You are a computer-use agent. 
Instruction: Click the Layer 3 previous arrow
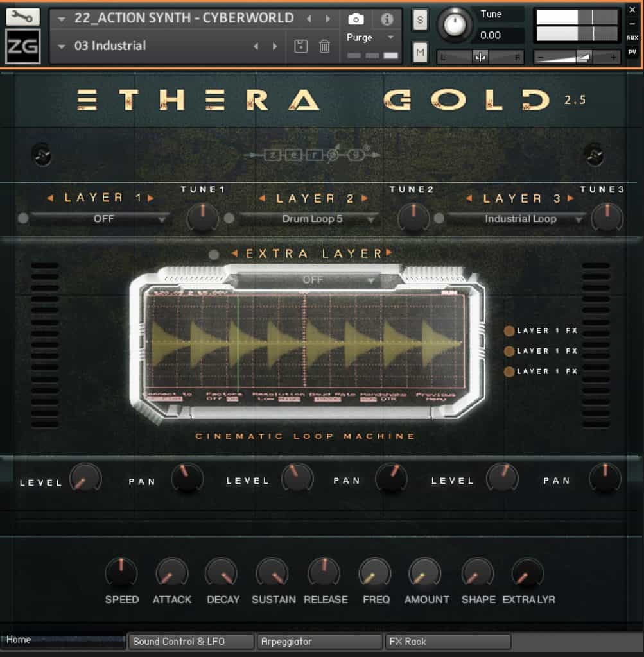pos(469,198)
